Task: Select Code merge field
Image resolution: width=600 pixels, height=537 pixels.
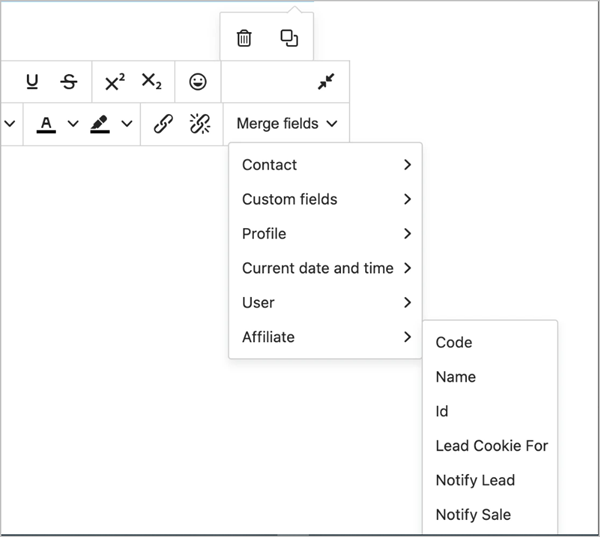Action: [x=490, y=343]
